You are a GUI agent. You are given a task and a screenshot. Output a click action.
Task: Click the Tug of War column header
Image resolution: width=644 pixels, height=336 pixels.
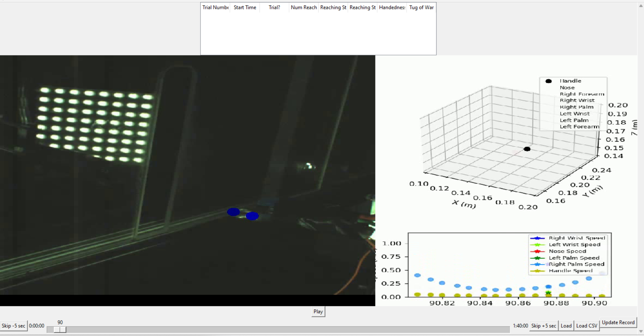coord(421,7)
